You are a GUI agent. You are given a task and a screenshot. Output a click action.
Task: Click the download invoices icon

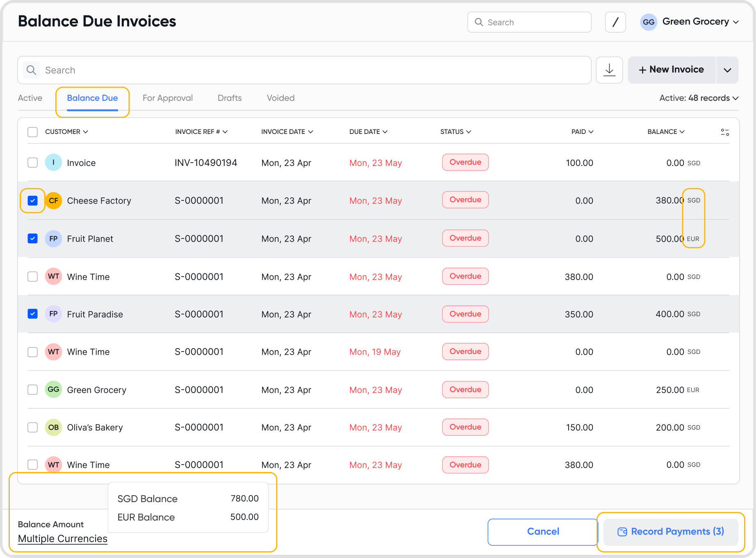(x=609, y=70)
